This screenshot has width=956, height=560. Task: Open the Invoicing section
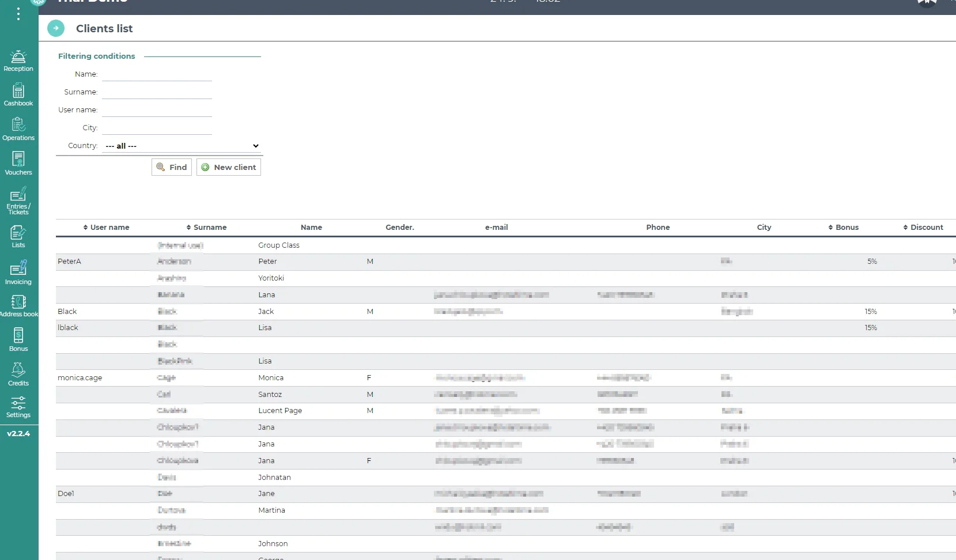point(18,273)
